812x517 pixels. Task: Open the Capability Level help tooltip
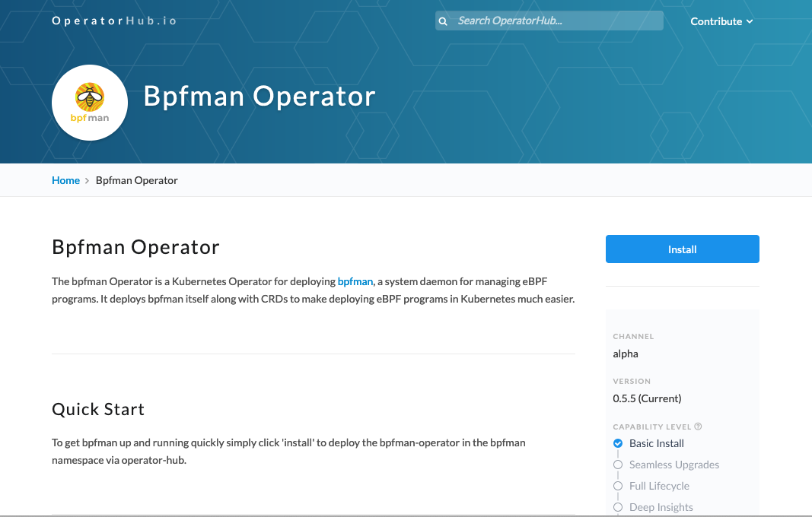point(699,427)
